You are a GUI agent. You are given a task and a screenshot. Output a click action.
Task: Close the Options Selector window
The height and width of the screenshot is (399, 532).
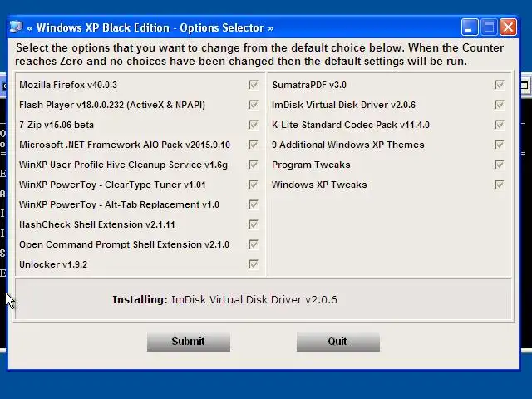[508, 27]
